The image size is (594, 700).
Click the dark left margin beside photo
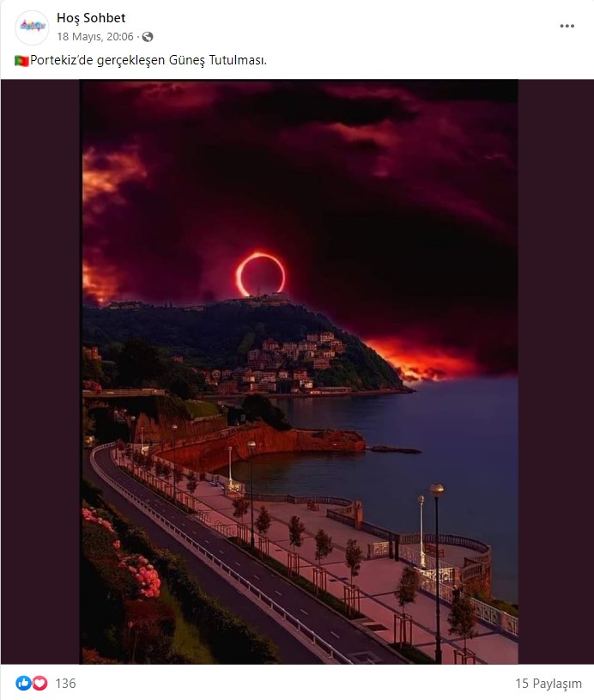point(40,371)
